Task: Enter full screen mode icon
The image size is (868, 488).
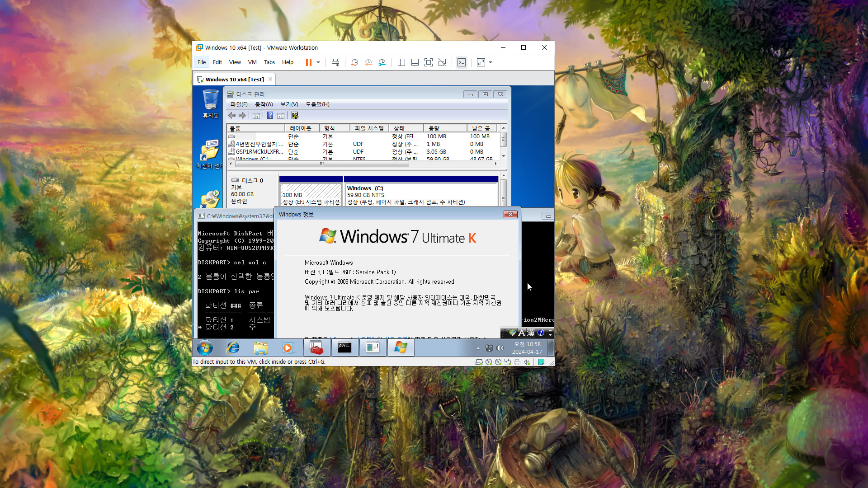Action: pos(429,62)
